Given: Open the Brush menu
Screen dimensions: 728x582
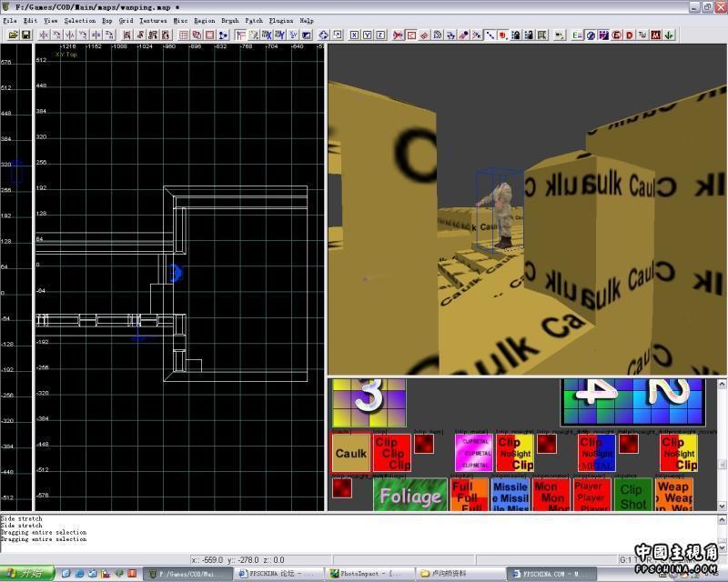Looking at the screenshot, I should [230, 20].
